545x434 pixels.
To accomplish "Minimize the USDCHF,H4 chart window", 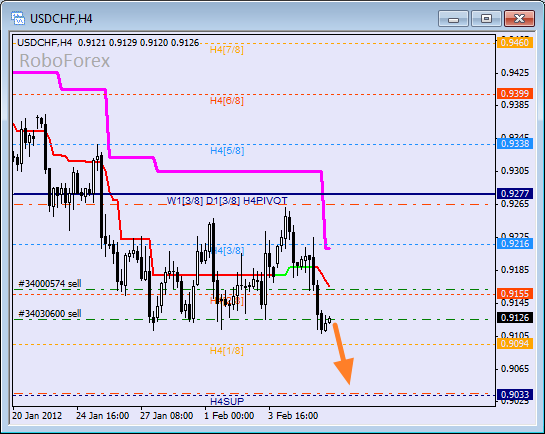I will (x=453, y=18).
